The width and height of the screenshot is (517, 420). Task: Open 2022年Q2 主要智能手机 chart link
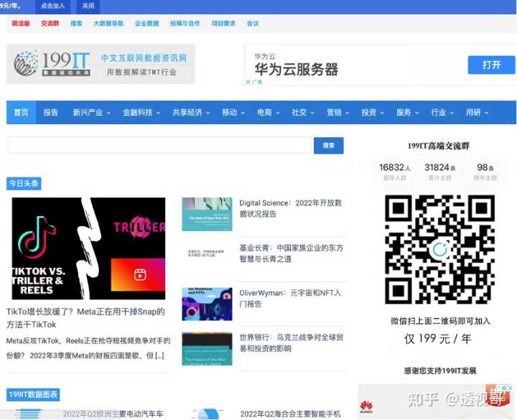[x=291, y=414]
